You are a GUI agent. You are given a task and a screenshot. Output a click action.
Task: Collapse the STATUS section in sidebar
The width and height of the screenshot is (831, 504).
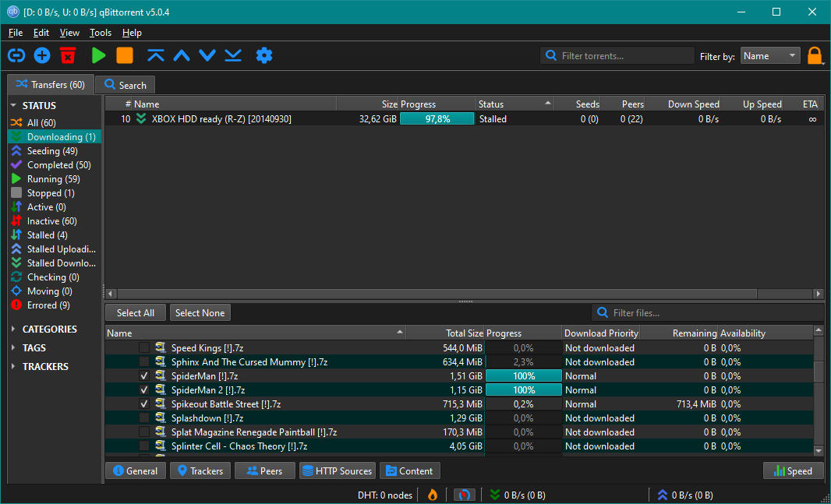click(x=14, y=106)
